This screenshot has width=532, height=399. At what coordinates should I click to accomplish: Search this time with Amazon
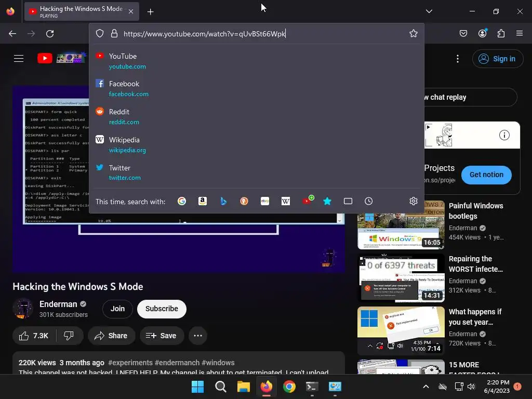pos(203,201)
